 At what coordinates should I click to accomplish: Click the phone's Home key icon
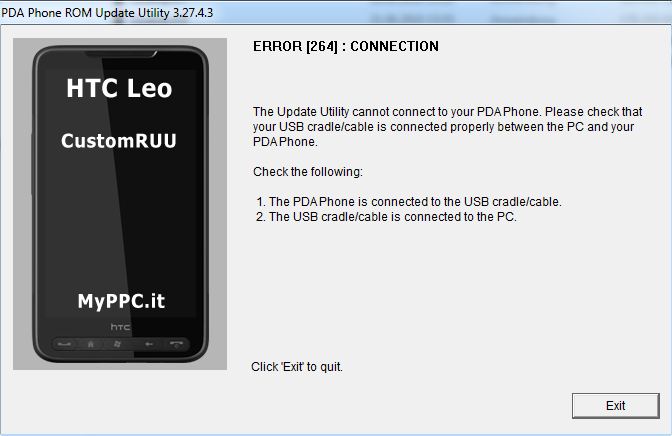point(91,344)
